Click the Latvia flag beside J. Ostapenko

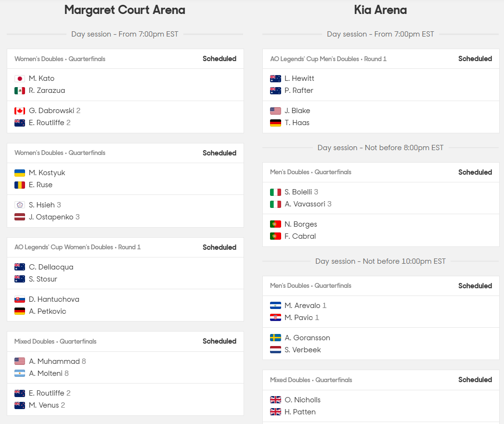[20, 217]
